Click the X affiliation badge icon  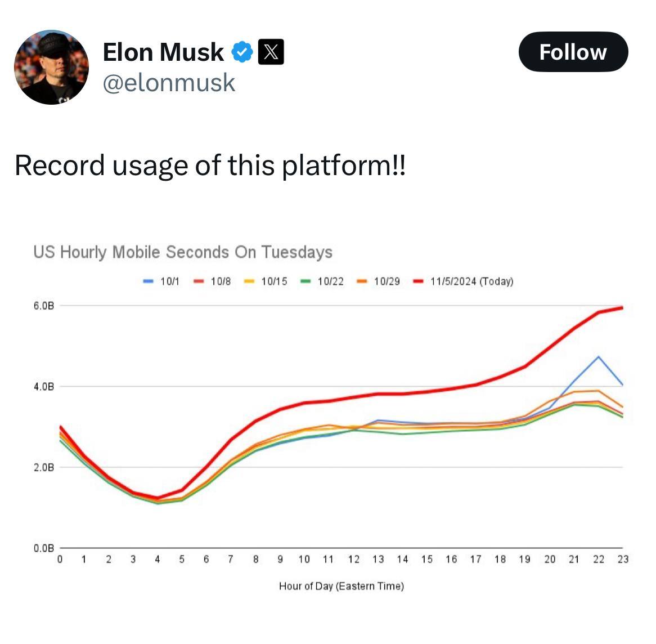[271, 52]
